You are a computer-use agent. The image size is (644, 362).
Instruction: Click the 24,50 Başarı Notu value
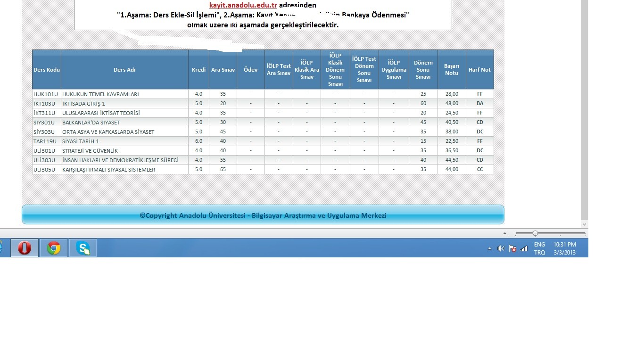[452, 113]
